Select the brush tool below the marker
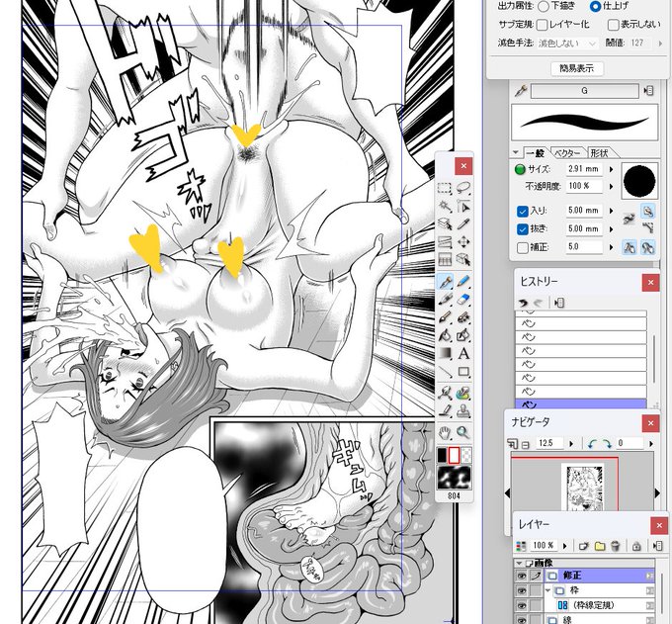672x624 pixels. (446, 317)
